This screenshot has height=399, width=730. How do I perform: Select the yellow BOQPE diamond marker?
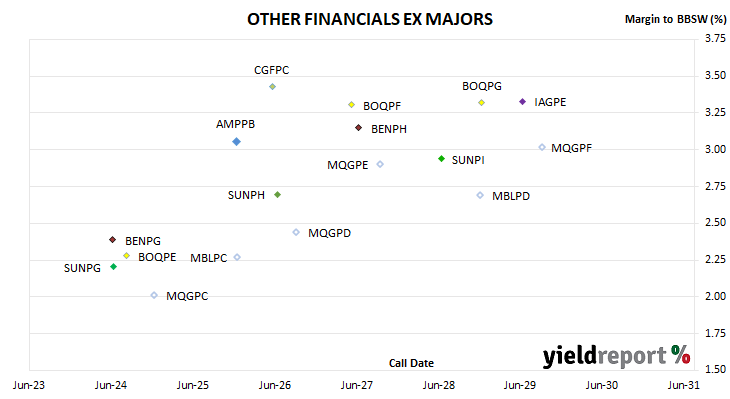pos(126,256)
